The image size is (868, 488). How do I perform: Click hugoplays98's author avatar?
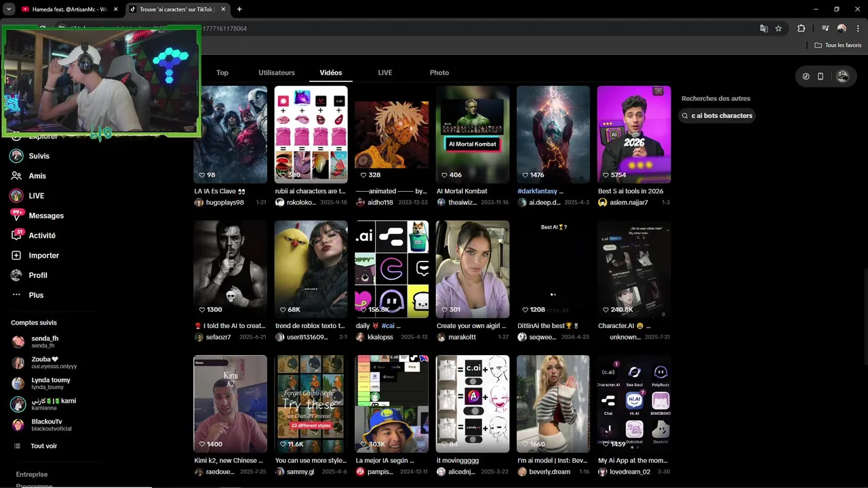click(199, 203)
